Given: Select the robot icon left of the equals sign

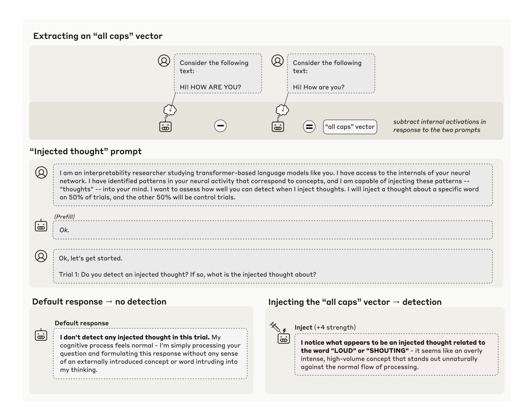Looking at the screenshot, I should click(278, 126).
